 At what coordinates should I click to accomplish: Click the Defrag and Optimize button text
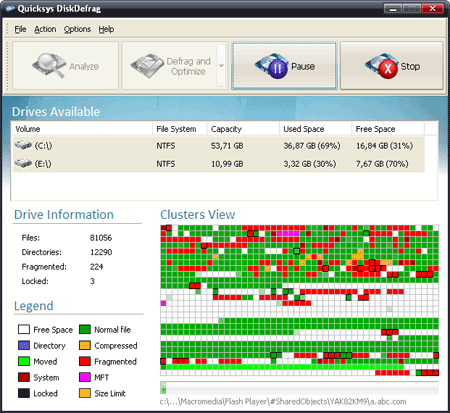pyautogui.click(x=188, y=66)
